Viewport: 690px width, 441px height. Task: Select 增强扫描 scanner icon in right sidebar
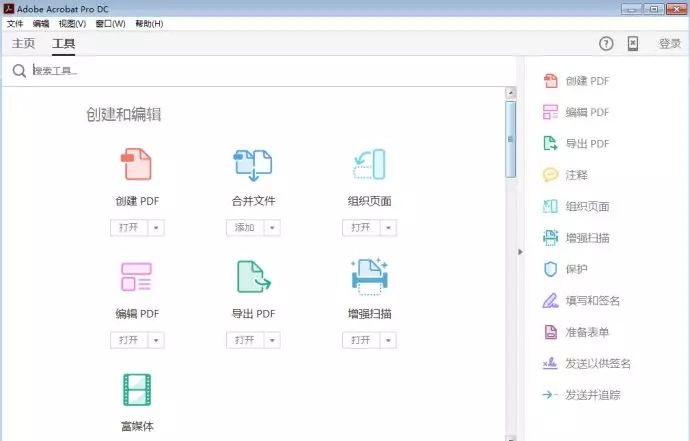pyautogui.click(x=551, y=238)
